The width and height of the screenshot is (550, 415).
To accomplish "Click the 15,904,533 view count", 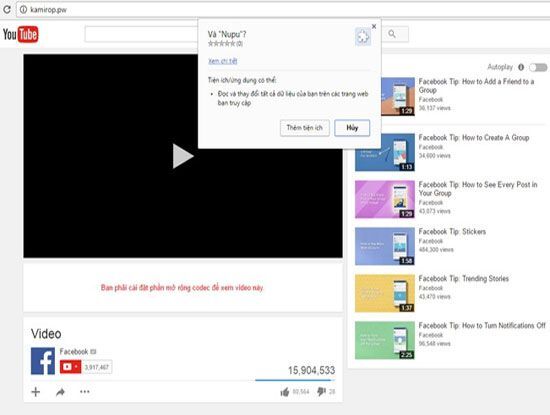I will pos(311,370).
